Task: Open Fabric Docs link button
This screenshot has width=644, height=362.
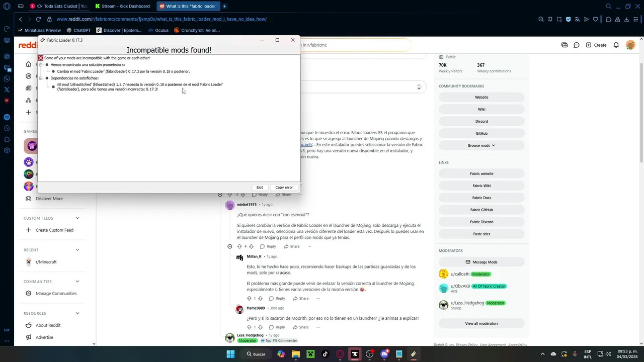Action: click(x=481, y=198)
